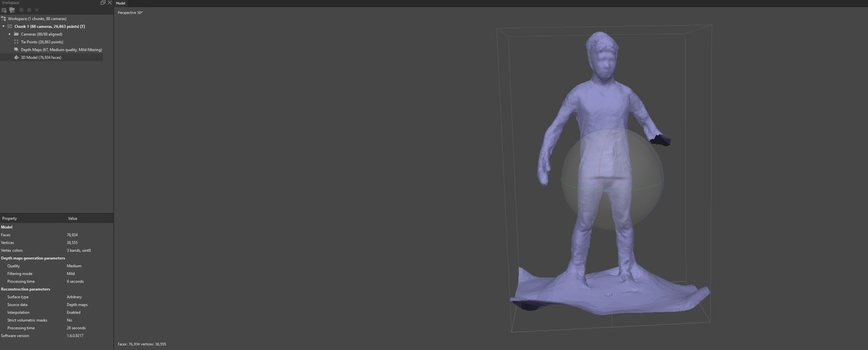Click the Property column header
The image size is (868, 350).
(x=9, y=218)
